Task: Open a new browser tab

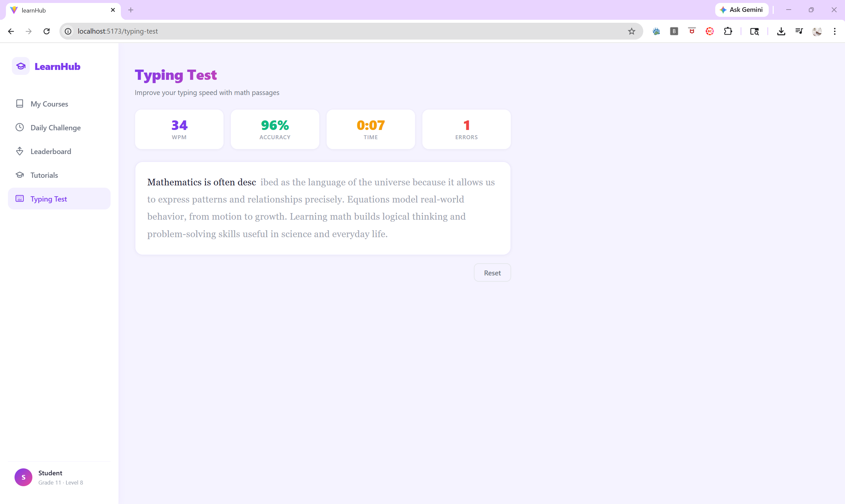Action: pos(131,10)
